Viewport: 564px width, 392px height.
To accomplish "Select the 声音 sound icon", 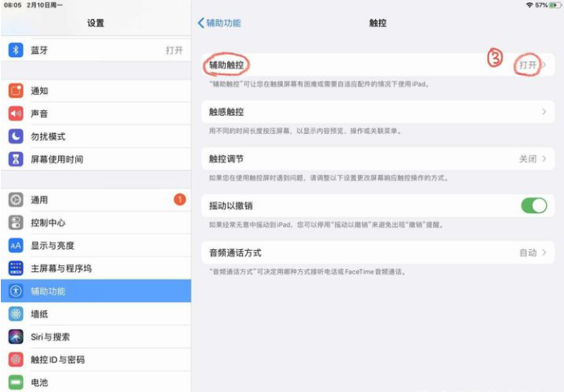I will coord(16,114).
